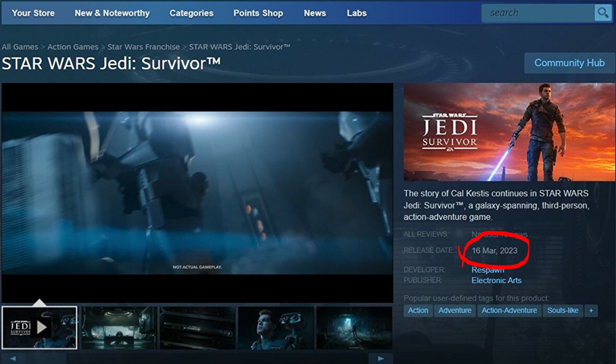Follow the Respawn developer link

coord(488,270)
